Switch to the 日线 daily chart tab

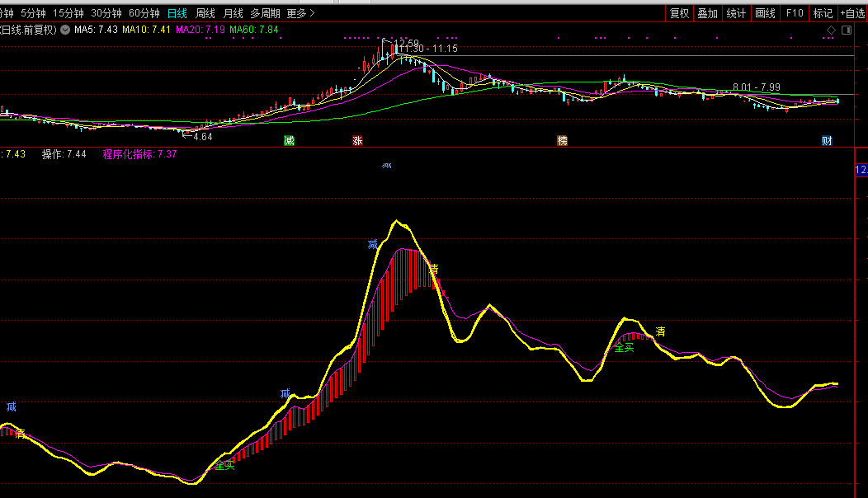pos(177,13)
